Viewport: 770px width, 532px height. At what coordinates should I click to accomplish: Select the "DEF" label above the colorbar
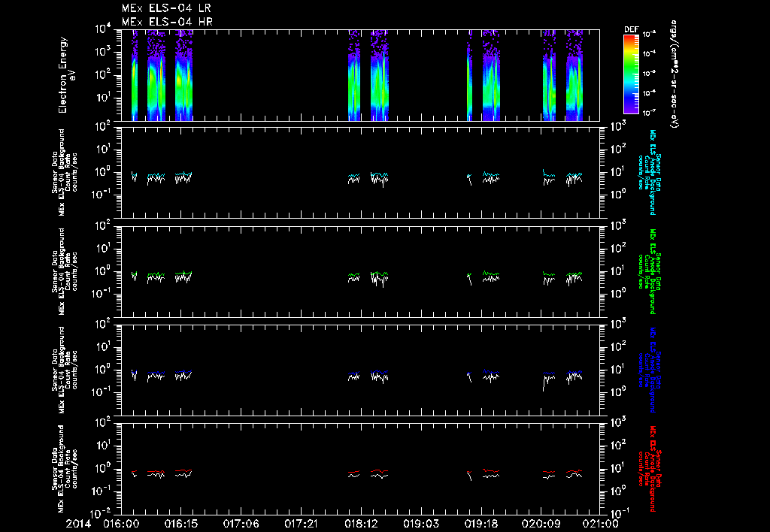631,29
